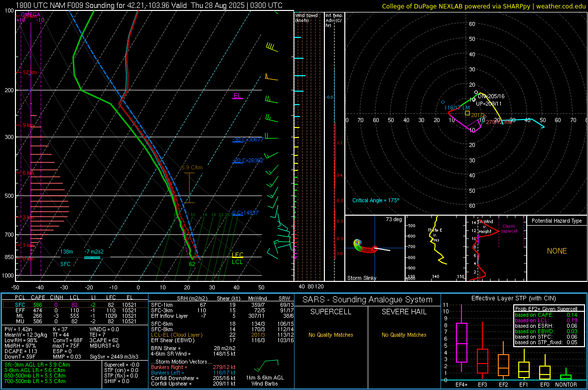Click the "Storm Slinky" panel label

click(361, 278)
